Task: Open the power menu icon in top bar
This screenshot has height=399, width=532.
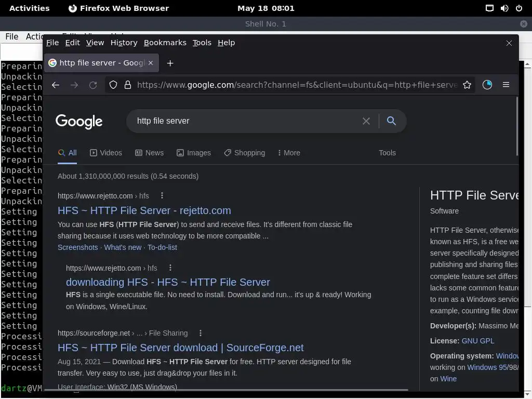Action: tap(519, 8)
